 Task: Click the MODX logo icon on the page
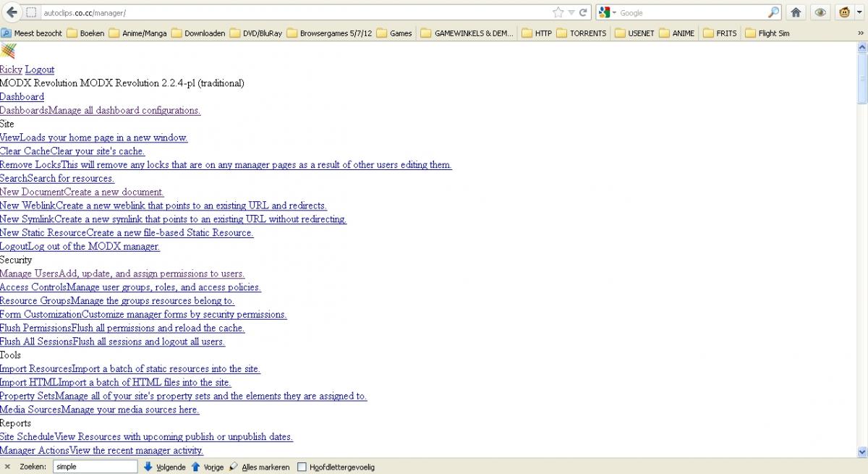(x=8, y=51)
